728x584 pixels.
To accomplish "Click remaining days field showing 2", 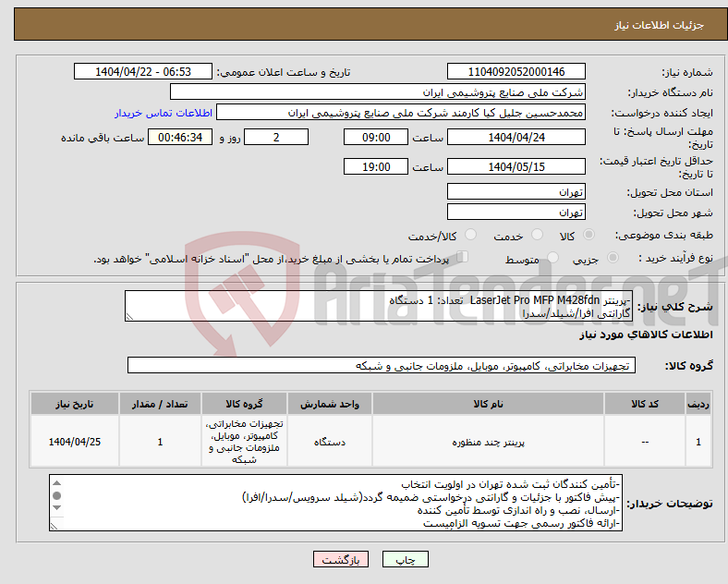I will pos(276,138).
